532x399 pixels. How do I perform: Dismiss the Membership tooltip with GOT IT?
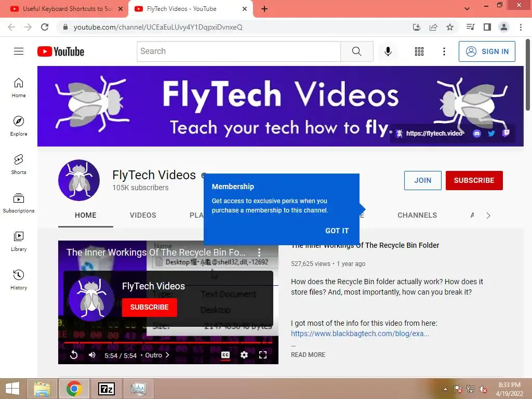coord(337,231)
